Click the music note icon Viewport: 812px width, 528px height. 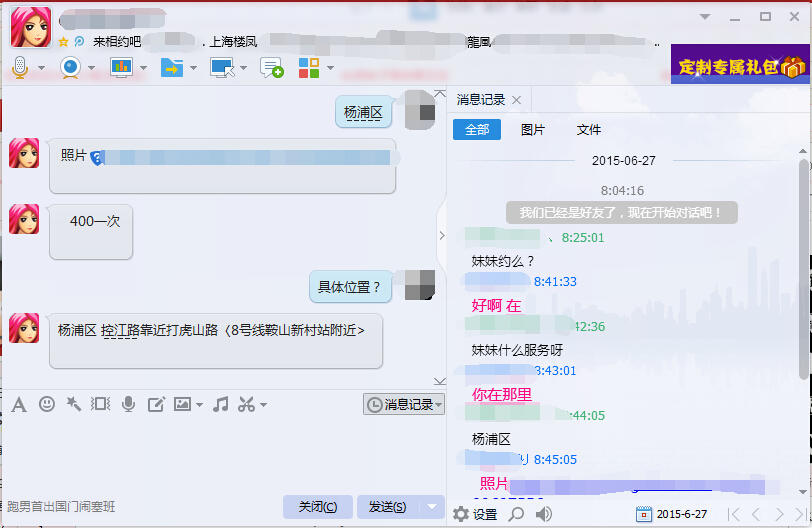click(x=221, y=404)
